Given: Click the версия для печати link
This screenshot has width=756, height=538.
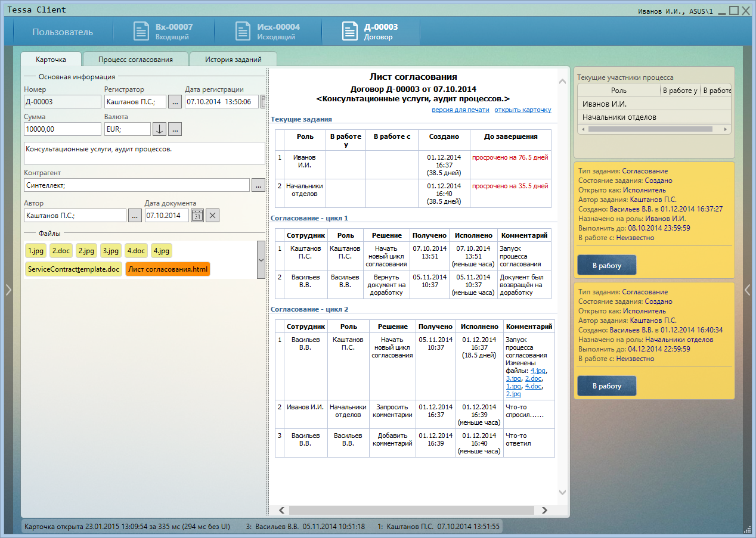Looking at the screenshot, I should [x=460, y=110].
